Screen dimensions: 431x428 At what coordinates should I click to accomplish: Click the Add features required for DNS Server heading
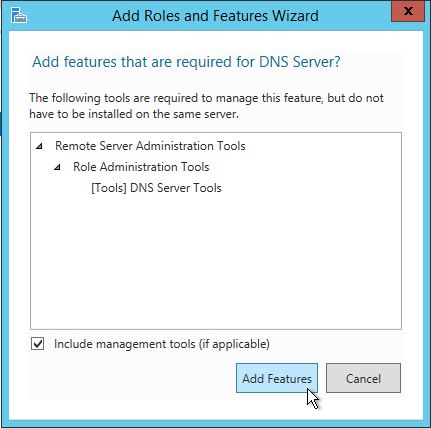click(x=186, y=62)
